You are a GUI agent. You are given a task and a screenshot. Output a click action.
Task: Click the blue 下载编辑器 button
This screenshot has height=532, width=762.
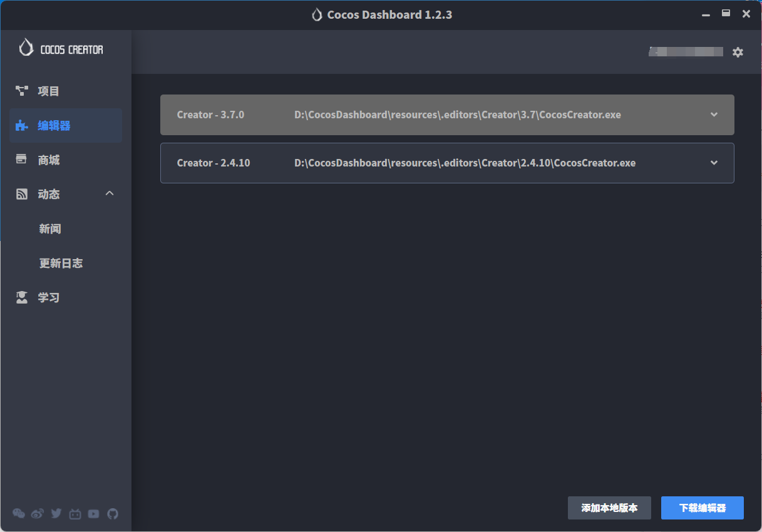pos(703,508)
